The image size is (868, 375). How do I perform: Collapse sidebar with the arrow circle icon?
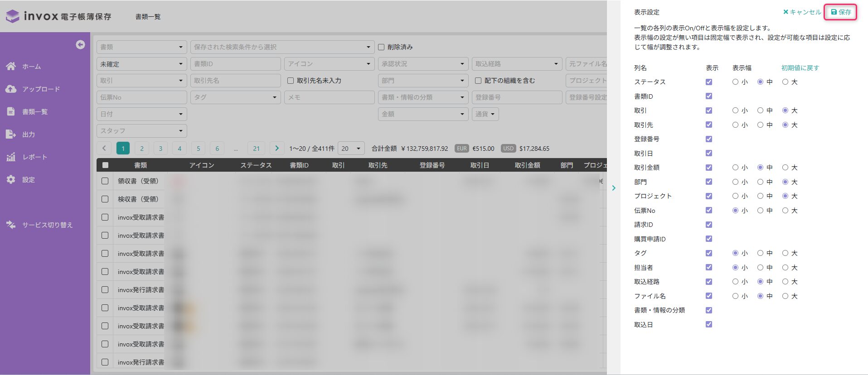[x=80, y=44]
